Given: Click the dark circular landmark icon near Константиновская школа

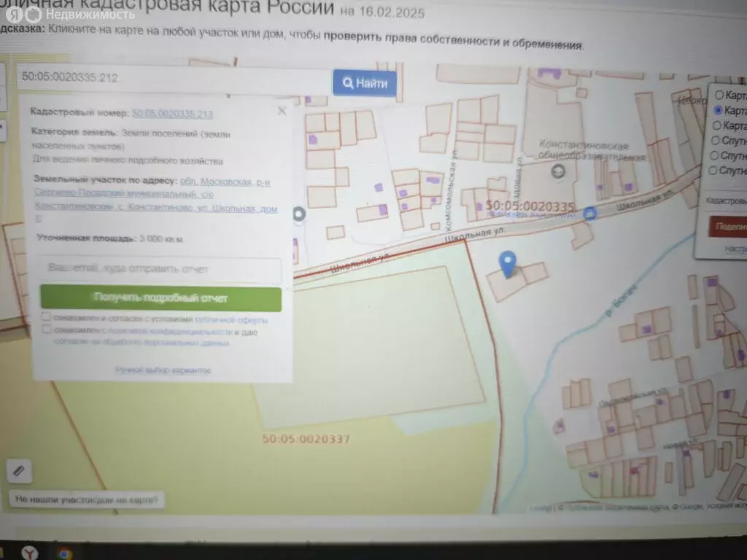Looking at the screenshot, I should click(x=557, y=171).
